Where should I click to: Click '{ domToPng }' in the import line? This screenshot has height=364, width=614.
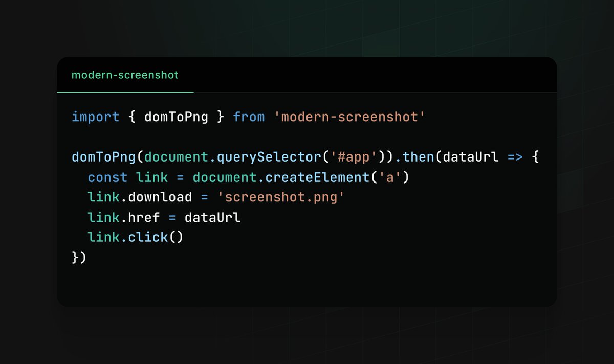click(177, 117)
